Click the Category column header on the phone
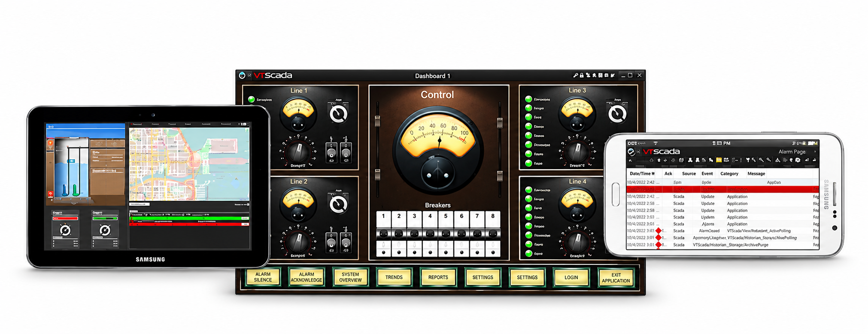Screen dimensions: 868x334 [729, 173]
